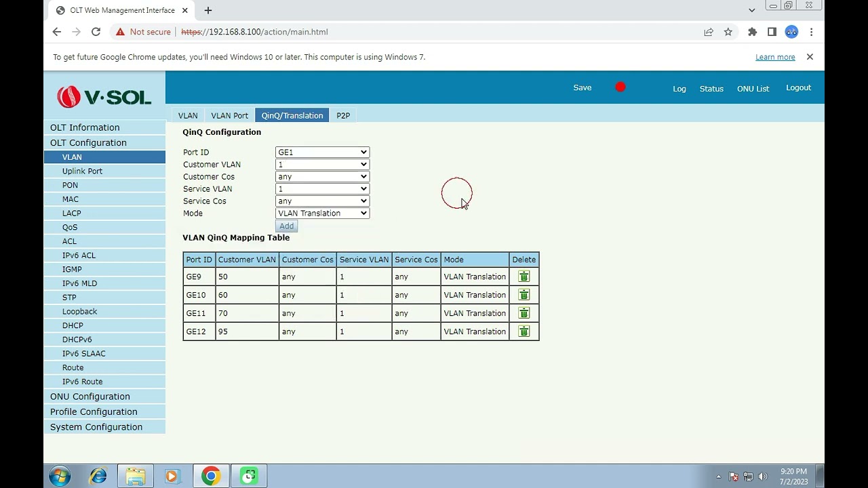Image resolution: width=868 pixels, height=488 pixels.
Task: Open QoS sidebar item
Action: point(104,227)
